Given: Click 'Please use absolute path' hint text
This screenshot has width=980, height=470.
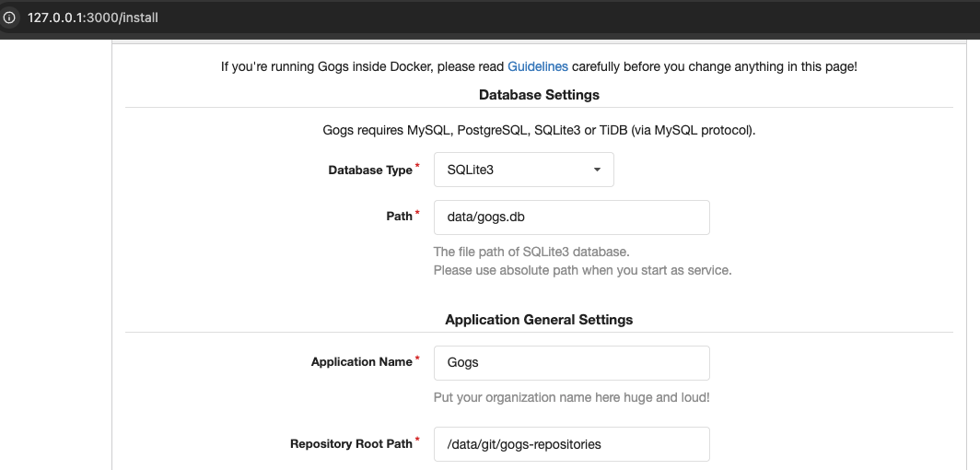Looking at the screenshot, I should point(582,271).
